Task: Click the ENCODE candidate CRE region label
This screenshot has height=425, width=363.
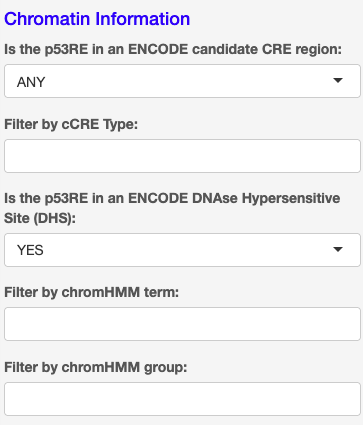Action: coord(173,49)
